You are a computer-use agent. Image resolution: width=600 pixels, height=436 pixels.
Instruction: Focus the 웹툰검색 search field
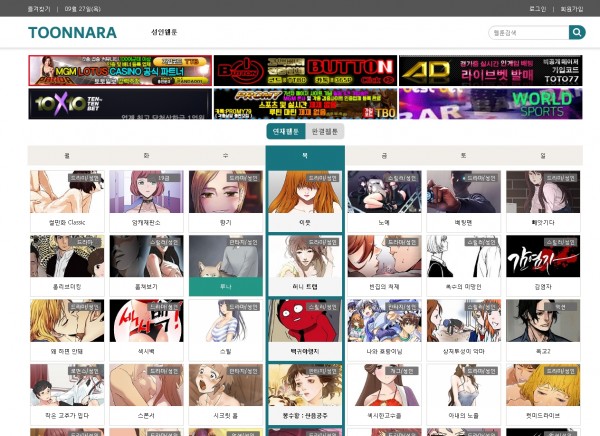click(528, 33)
